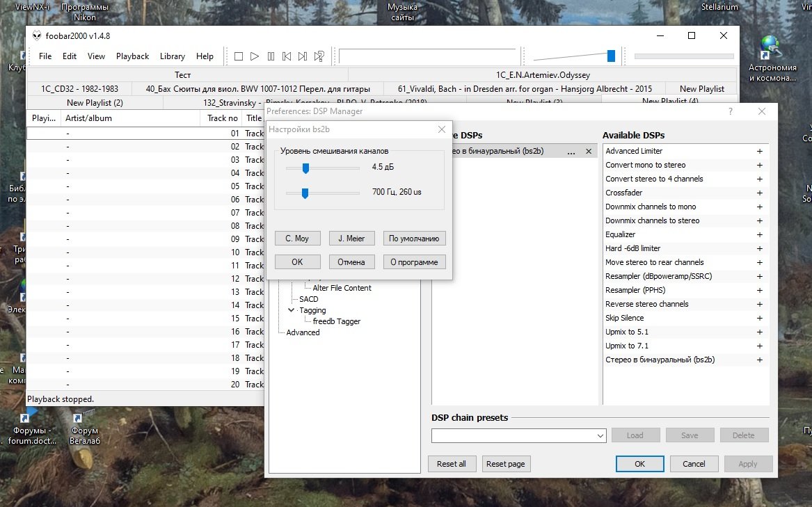
Task: Apply the C. Moy preset
Action: (297, 239)
